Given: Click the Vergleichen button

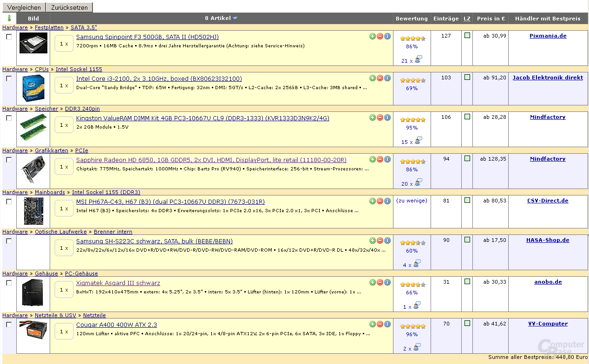Looking at the screenshot, I should (x=24, y=7).
